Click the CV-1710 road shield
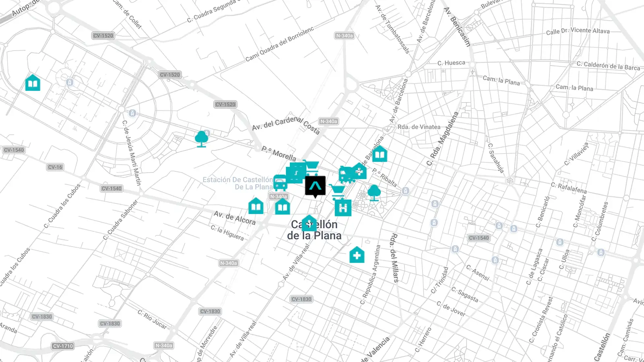The image size is (644, 362). [63, 346]
